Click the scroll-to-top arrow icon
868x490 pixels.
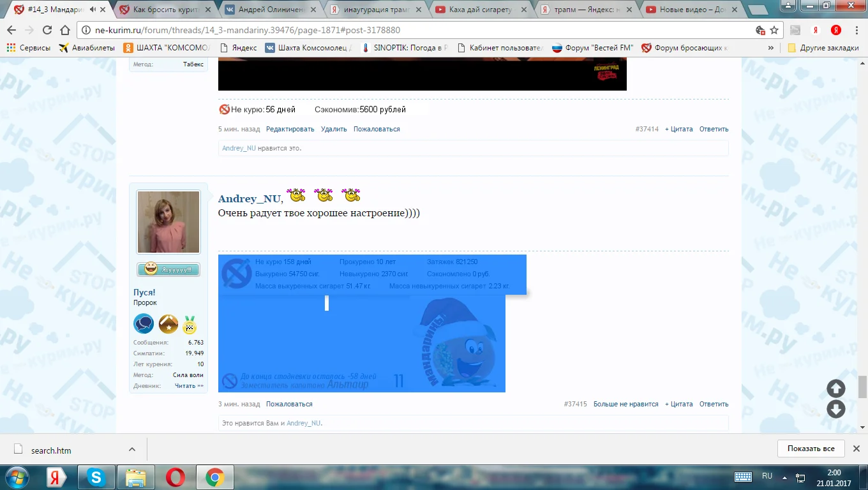pos(835,389)
